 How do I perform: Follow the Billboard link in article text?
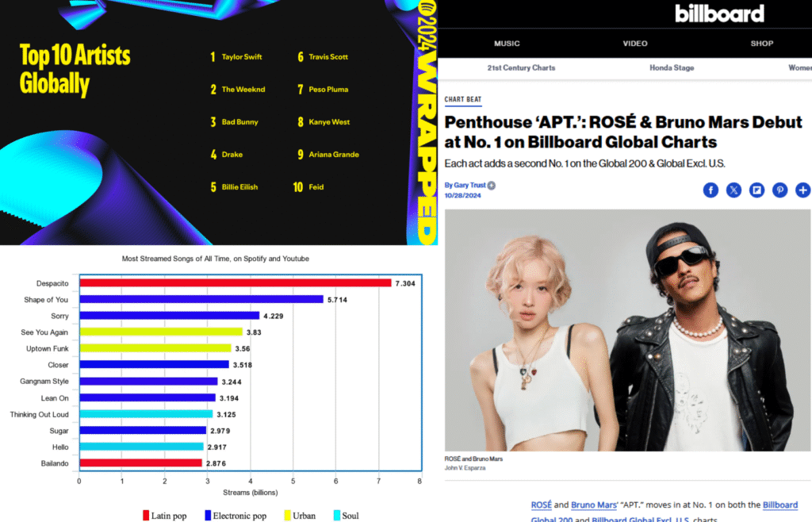[x=780, y=505]
